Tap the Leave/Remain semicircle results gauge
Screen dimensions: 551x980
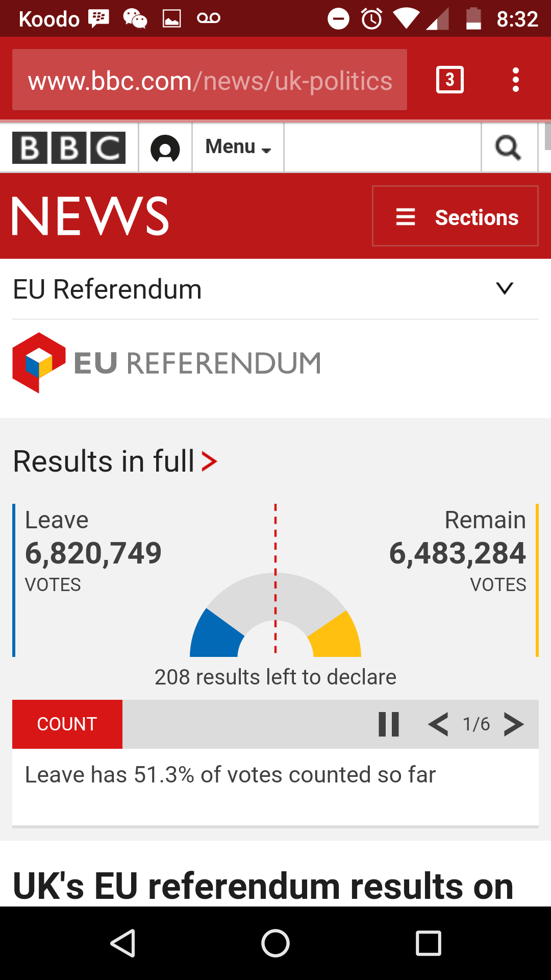tap(275, 615)
